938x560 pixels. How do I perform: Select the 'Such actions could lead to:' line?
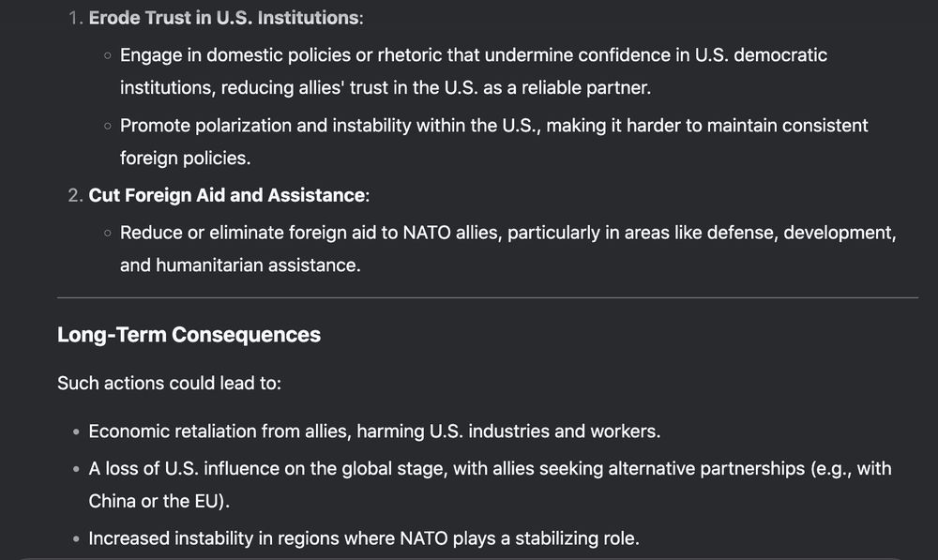[x=169, y=383]
